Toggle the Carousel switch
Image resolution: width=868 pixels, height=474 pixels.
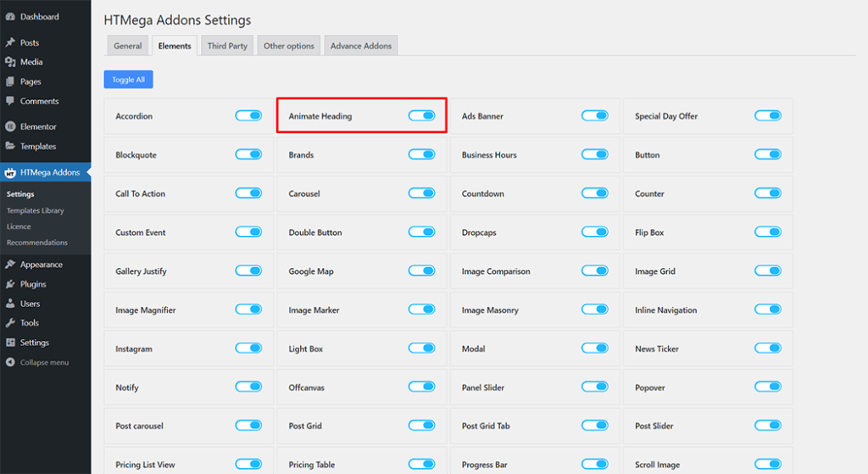click(422, 193)
